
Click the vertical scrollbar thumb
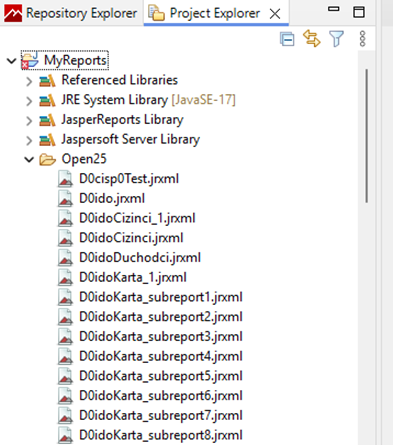[x=366, y=135]
